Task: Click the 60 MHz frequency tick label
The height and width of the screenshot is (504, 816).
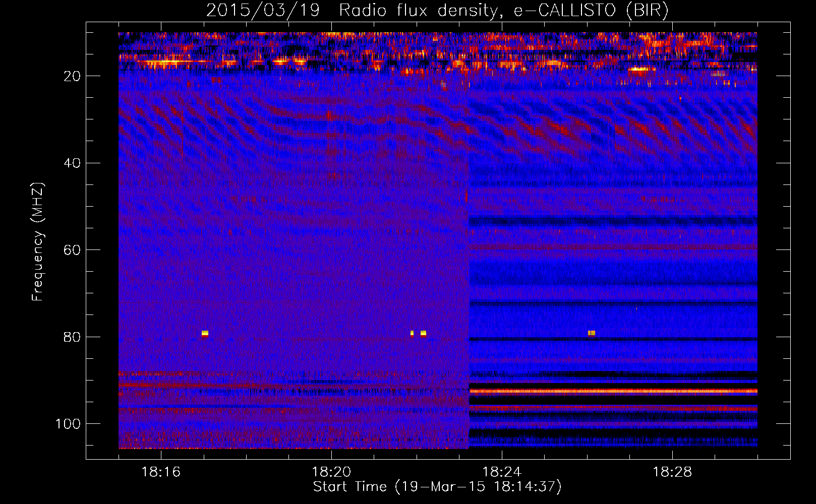Action: [73, 250]
